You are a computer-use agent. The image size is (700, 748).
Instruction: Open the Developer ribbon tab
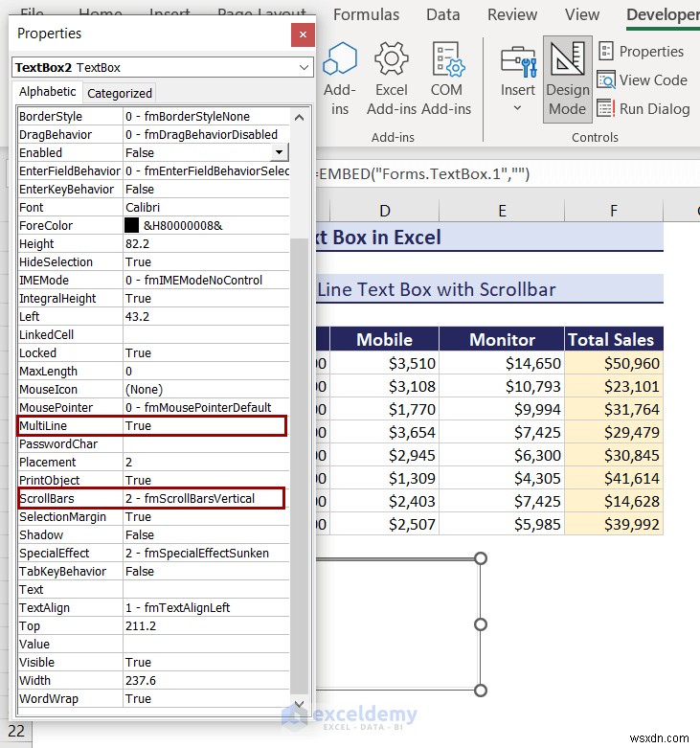663,14
